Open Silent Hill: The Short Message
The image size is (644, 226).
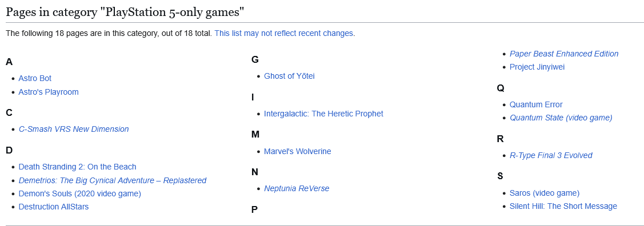pos(563,207)
